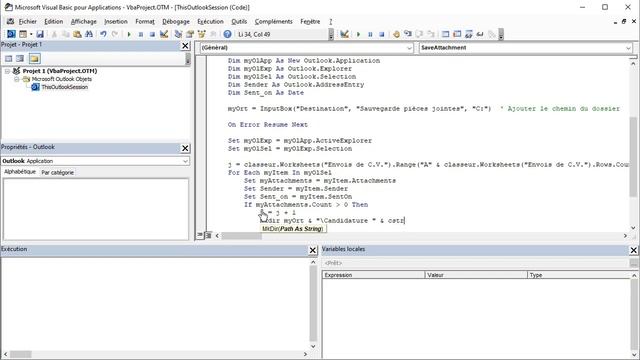640x360 pixels.
Task: Click down arrow of code window scrollbar
Action: (633, 228)
